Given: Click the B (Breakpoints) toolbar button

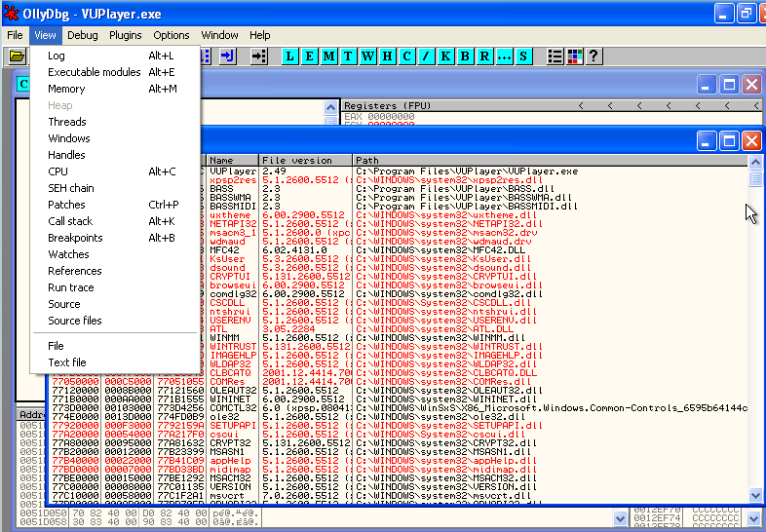Looking at the screenshot, I should point(465,57).
